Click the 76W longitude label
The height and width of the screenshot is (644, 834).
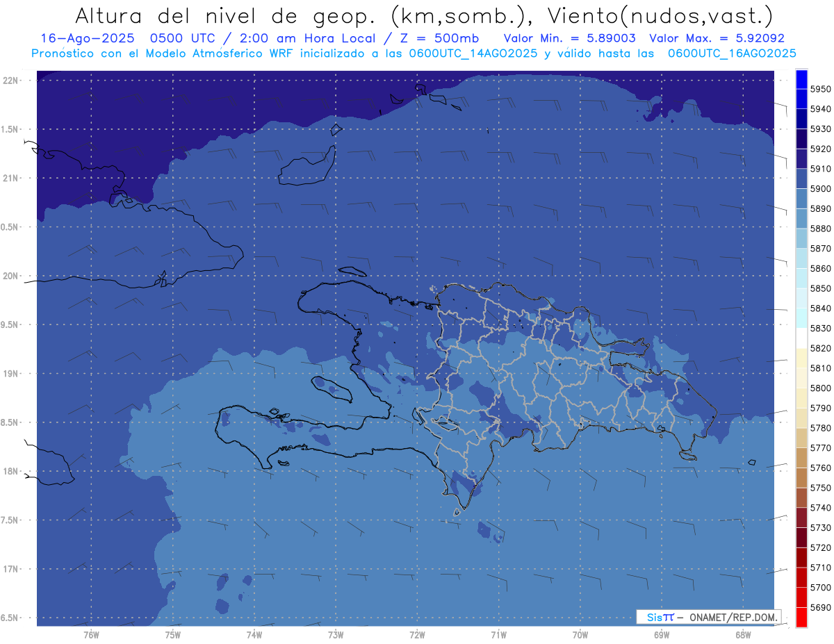pos(91,635)
